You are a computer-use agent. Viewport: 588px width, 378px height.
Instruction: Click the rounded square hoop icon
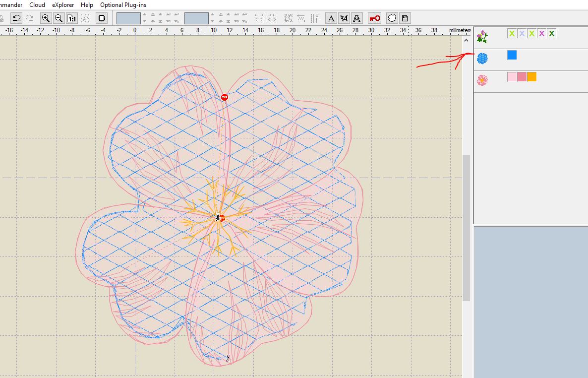[102, 18]
